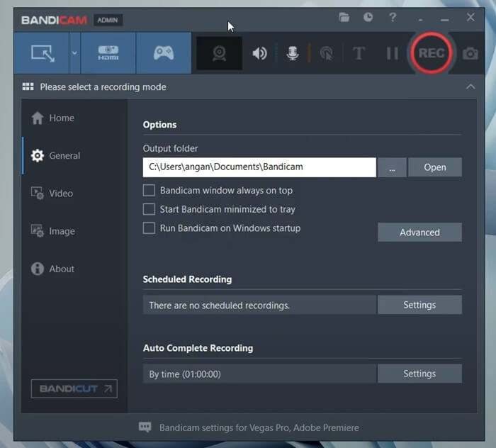Select the game recording mode gamepad icon
This screenshot has width=496, height=448.
point(164,53)
